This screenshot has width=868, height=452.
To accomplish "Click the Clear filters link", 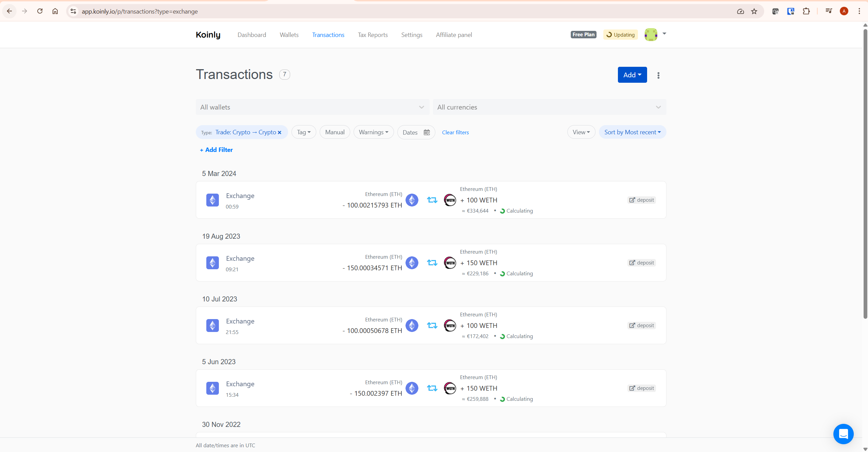I will [x=455, y=133].
